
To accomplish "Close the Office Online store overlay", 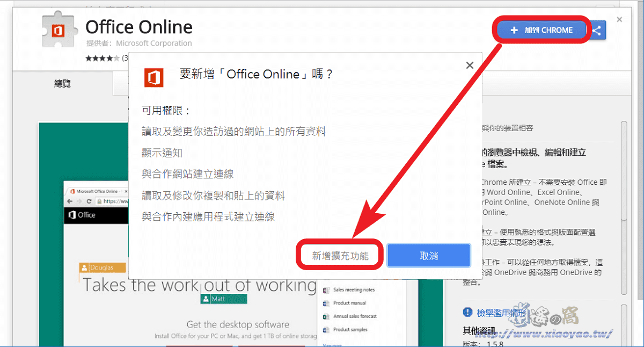I will [x=619, y=20].
